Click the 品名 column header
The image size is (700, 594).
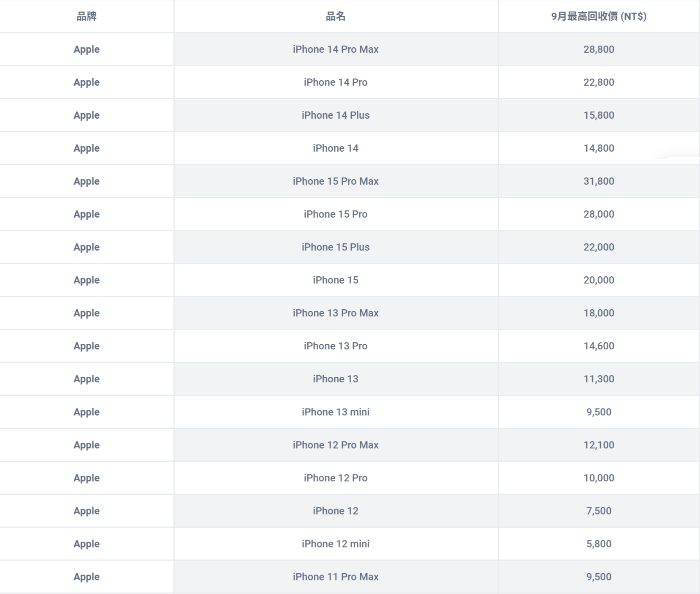(x=336, y=16)
